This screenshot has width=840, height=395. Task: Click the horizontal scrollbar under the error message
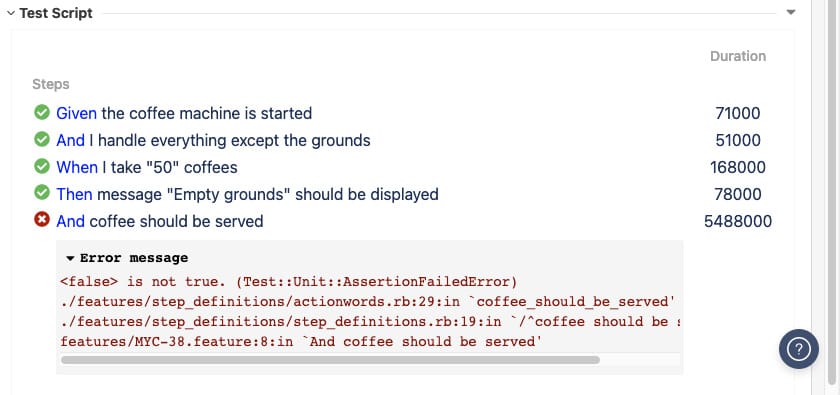[x=330, y=360]
